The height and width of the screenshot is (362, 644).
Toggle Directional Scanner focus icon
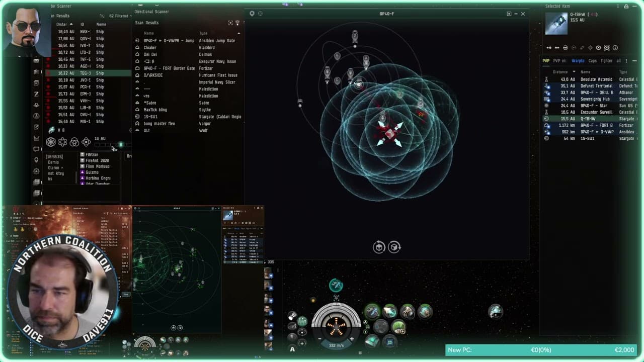click(230, 23)
